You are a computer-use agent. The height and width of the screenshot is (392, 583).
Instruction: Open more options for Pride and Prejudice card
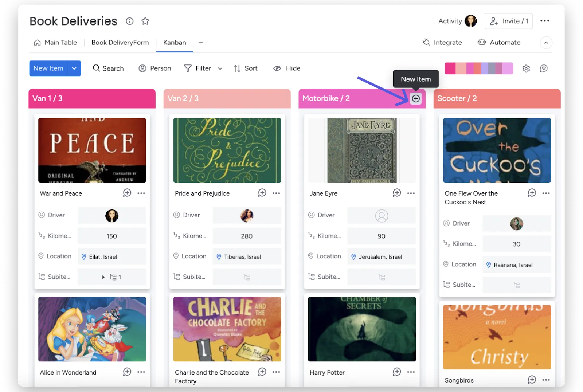[276, 193]
